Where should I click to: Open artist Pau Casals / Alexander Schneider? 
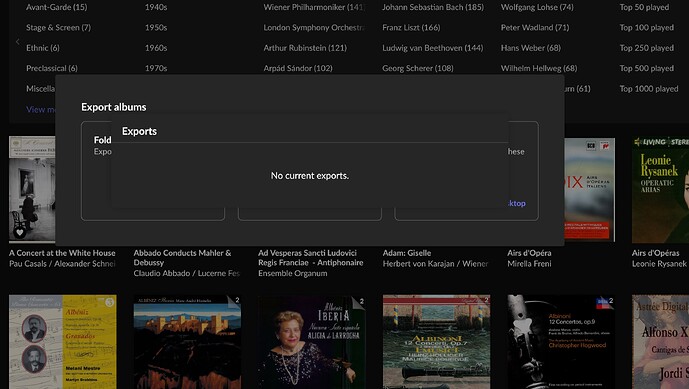62,263
